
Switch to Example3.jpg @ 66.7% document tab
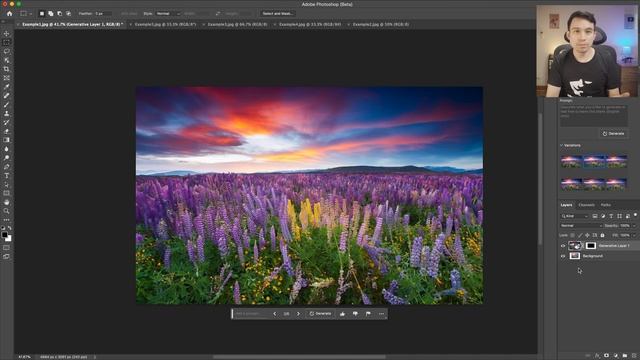pos(237,24)
